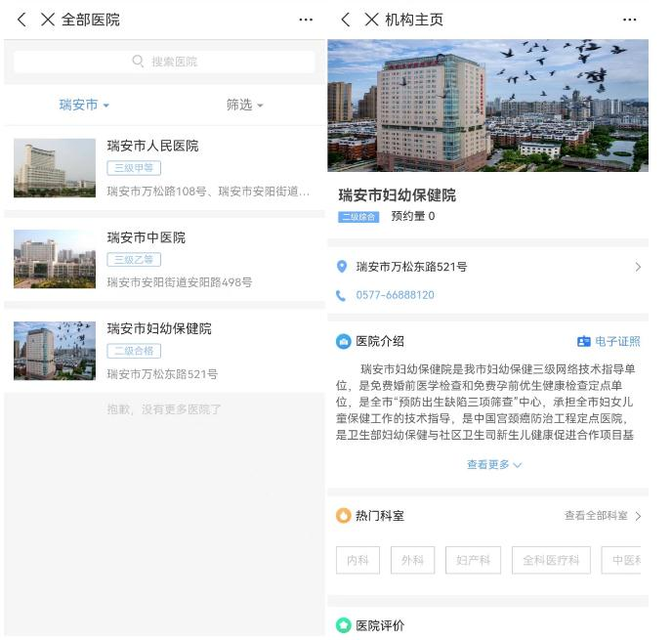The height and width of the screenshot is (640, 672).
Task: Open the 筛选 filter dropdown
Action: [x=244, y=105]
